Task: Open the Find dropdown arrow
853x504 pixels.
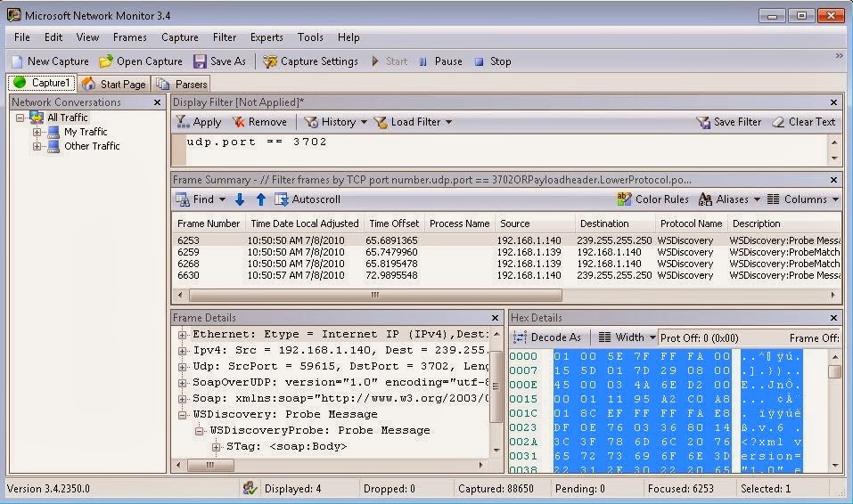Action: (x=222, y=199)
